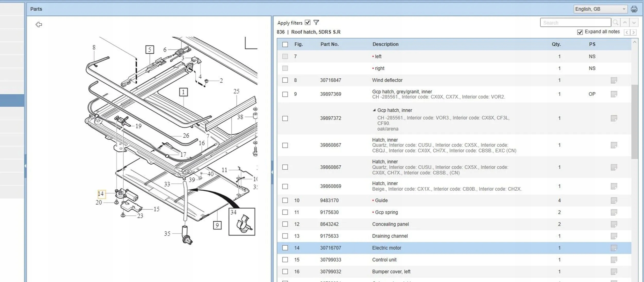Click the Description column header
This screenshot has height=282, width=644.
point(385,44)
